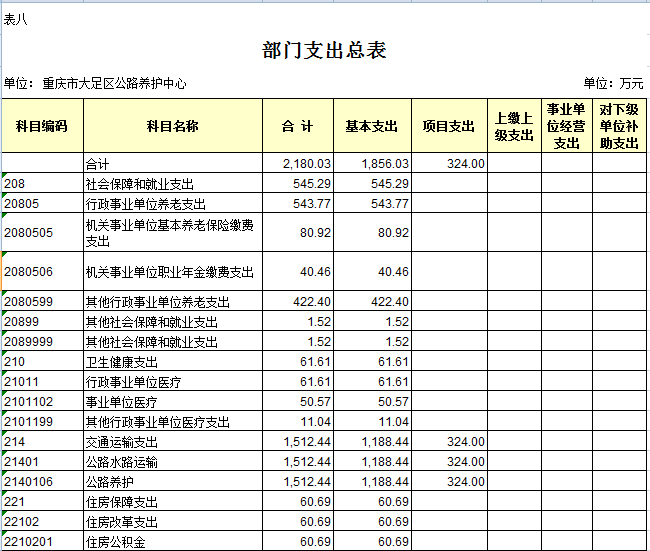Screen dimensions: 650x551
Task: Click the 重庆市大足区公路养护中心 unit cell
Action: (x=114, y=84)
